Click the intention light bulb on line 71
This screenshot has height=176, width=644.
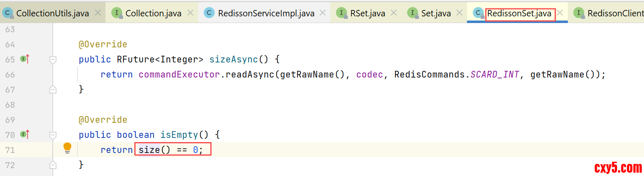point(67,148)
